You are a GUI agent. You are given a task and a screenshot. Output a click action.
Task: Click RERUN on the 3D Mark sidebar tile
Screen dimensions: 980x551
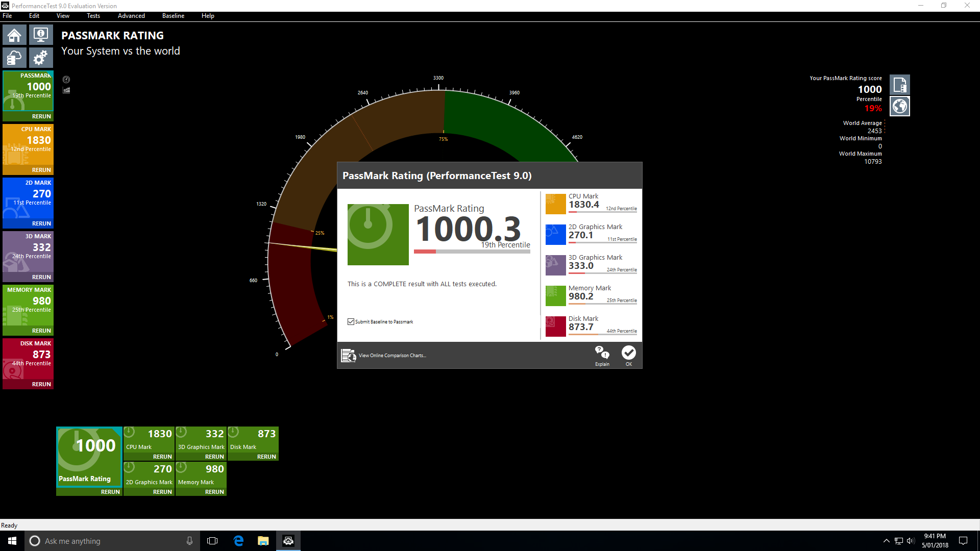(41, 277)
